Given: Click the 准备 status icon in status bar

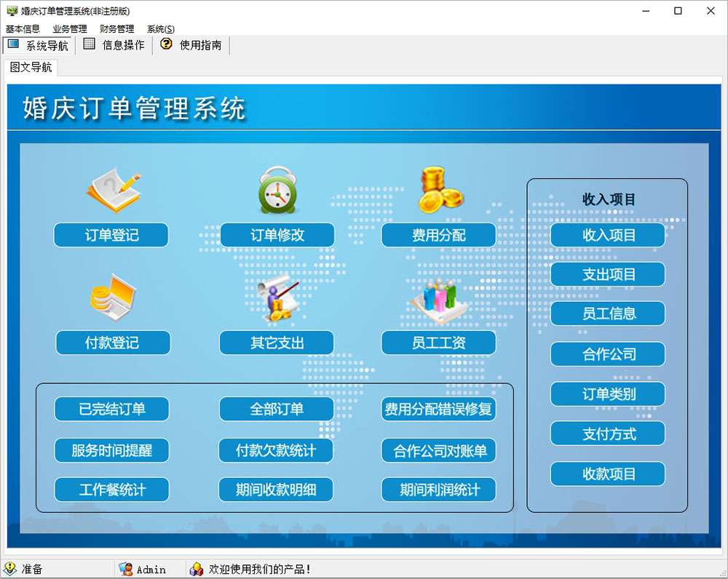Looking at the screenshot, I should [x=10, y=569].
